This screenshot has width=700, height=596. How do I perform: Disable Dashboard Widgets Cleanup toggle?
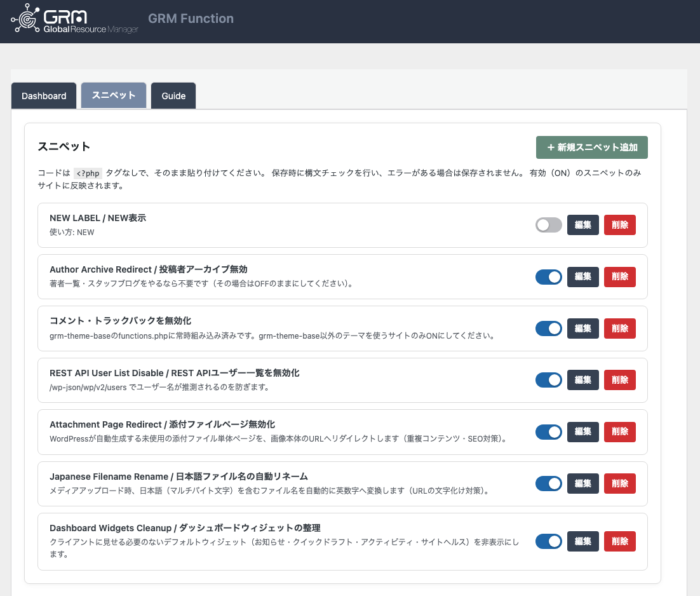pyautogui.click(x=549, y=541)
